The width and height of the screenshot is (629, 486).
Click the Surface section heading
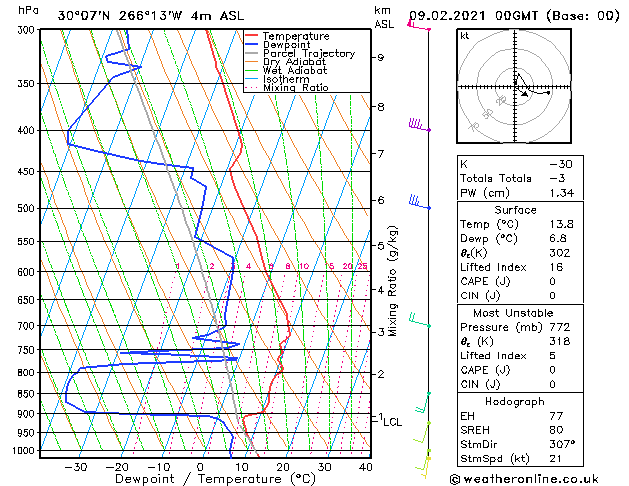click(515, 210)
